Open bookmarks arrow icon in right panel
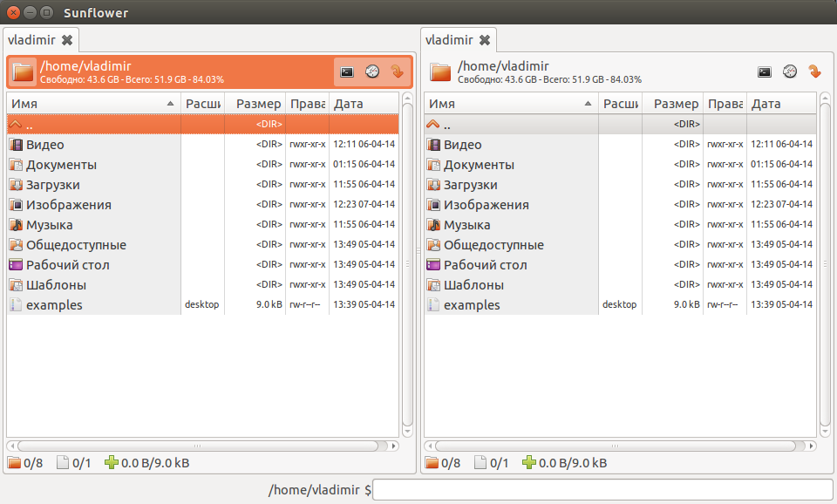The height and width of the screenshot is (504, 837). 814,72
